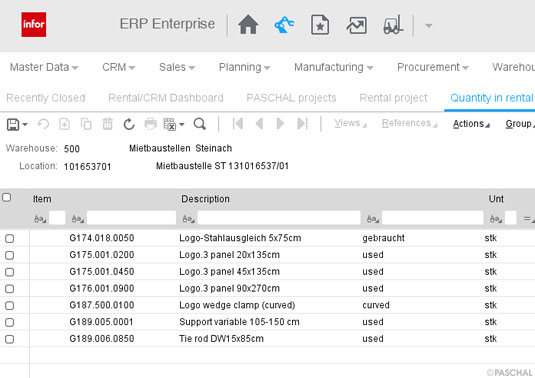Click the Print icon
The height and width of the screenshot is (378, 535).
pos(150,124)
